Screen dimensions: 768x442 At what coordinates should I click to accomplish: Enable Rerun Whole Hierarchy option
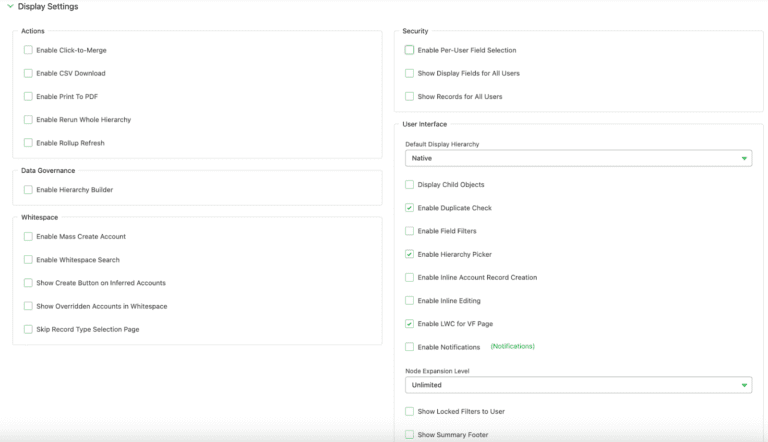(x=28, y=120)
